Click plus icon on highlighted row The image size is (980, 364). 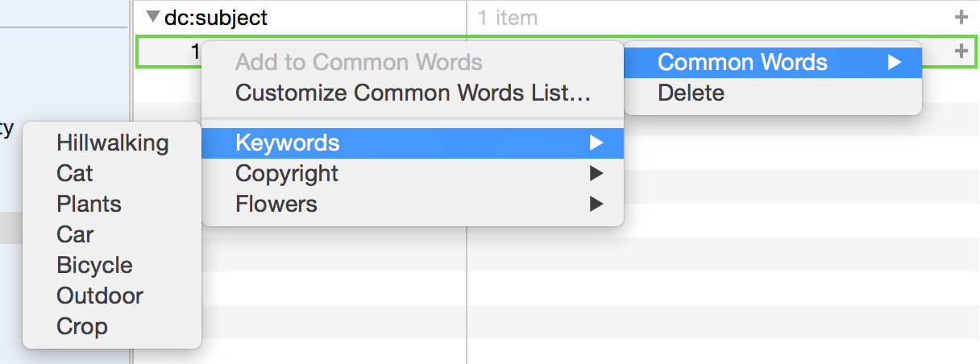960,52
